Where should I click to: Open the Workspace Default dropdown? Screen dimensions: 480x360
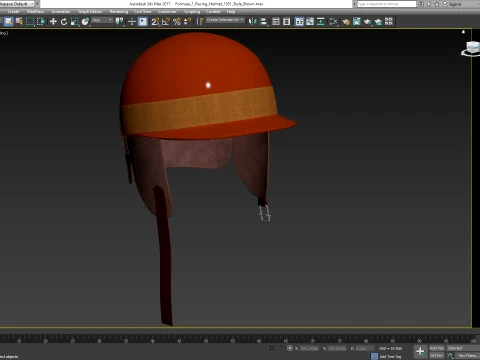point(18,4)
